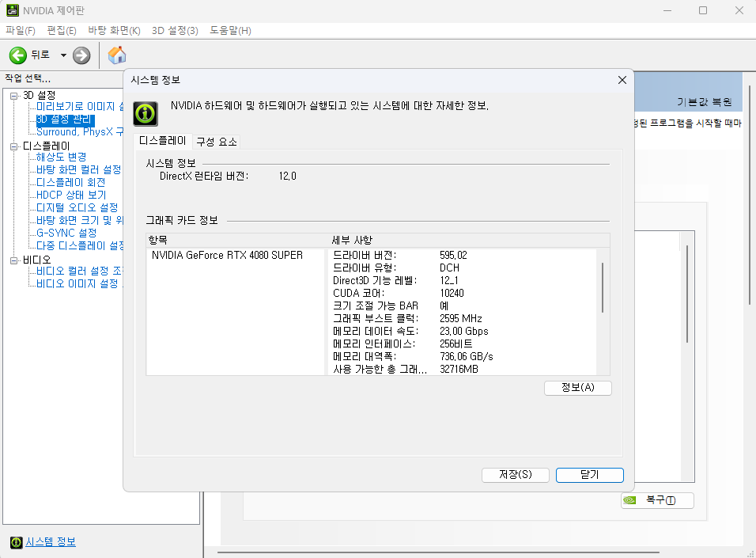This screenshot has width=756, height=558.
Task: Click the 드라이버 버전 value 595.02
Action: pos(453,256)
